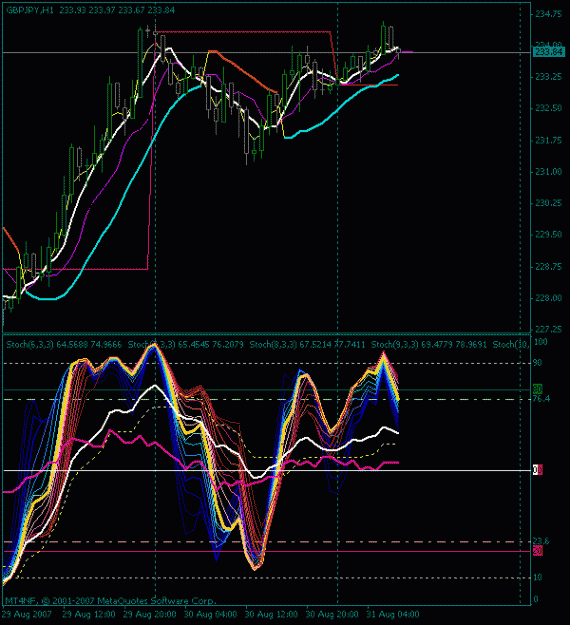The height and width of the screenshot is (625, 570).
Task: Click the 23.6 level label
Action: [x=541, y=541]
